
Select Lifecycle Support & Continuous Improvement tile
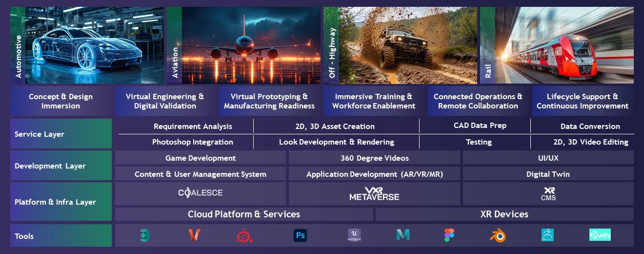(x=583, y=101)
